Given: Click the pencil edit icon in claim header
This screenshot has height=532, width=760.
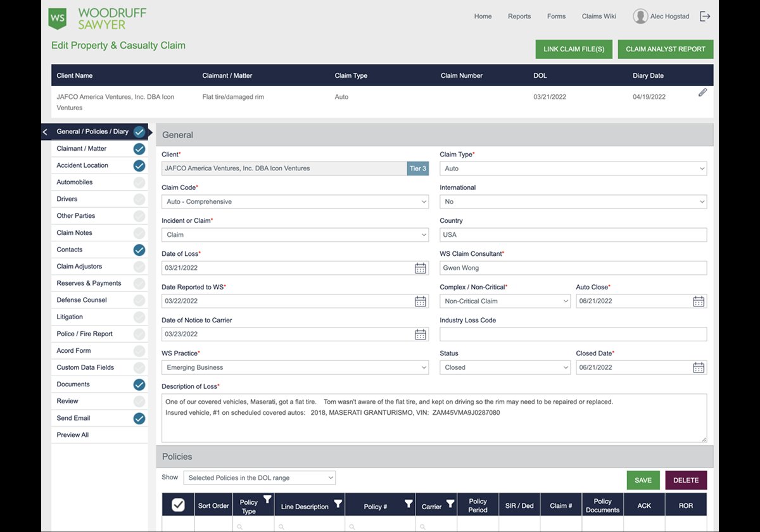Looking at the screenshot, I should (702, 92).
